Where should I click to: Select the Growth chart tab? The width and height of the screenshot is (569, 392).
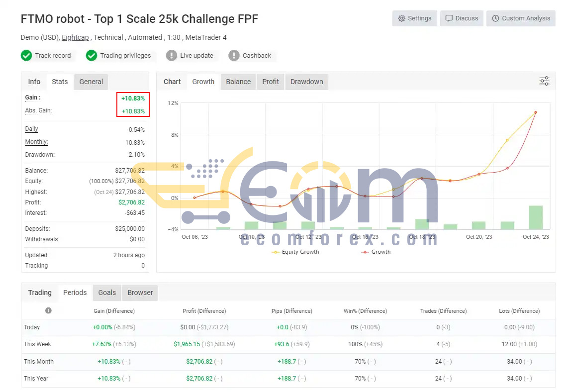[203, 82]
